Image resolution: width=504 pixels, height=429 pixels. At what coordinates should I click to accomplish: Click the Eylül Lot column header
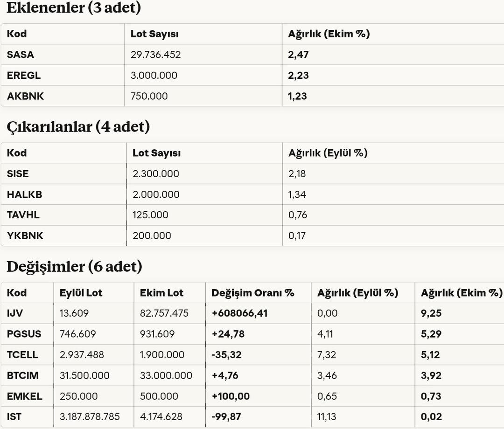[81, 293]
